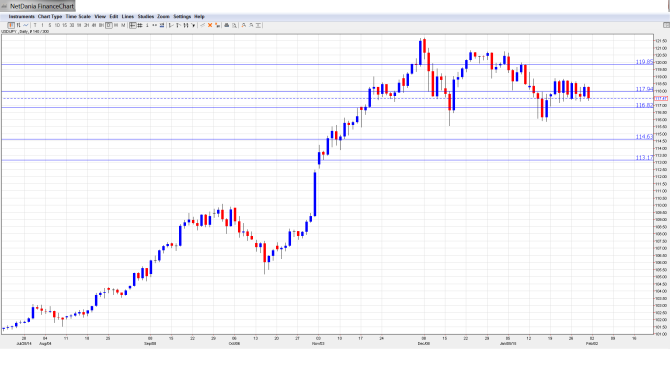Screen dimensions: 670x377
Task: Select the parallel channel lines tool
Action: click(186, 26)
